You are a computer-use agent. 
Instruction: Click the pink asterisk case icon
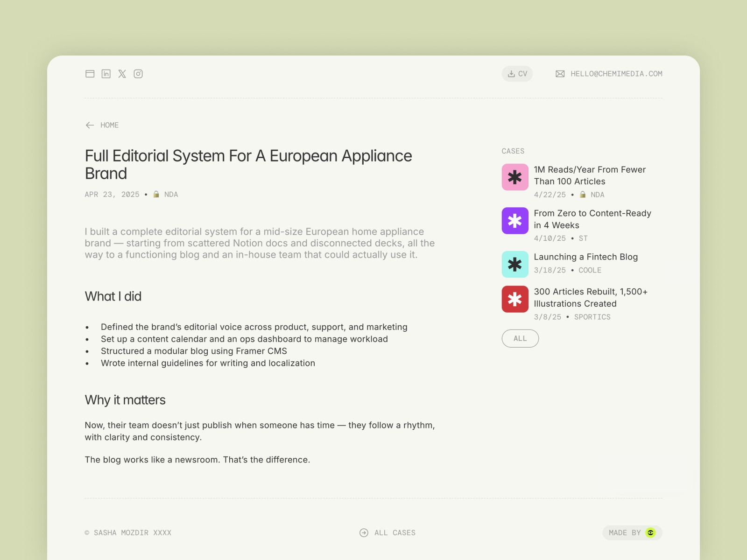pyautogui.click(x=514, y=178)
